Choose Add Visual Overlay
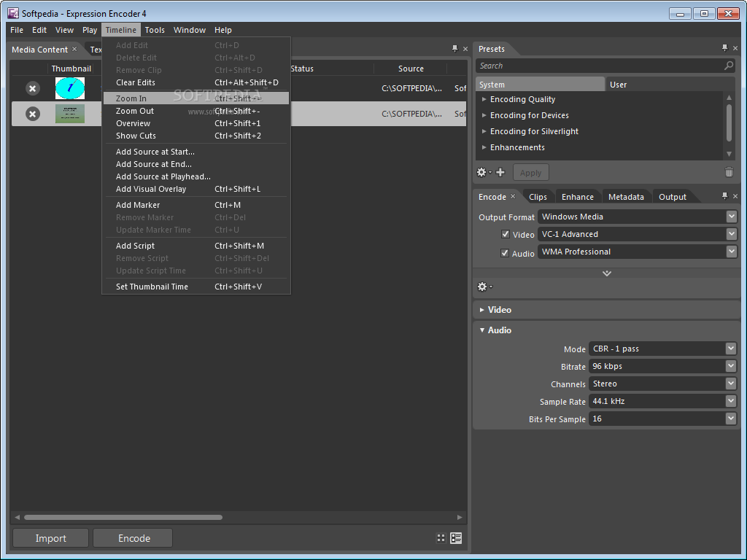747x560 pixels. [x=196, y=189]
